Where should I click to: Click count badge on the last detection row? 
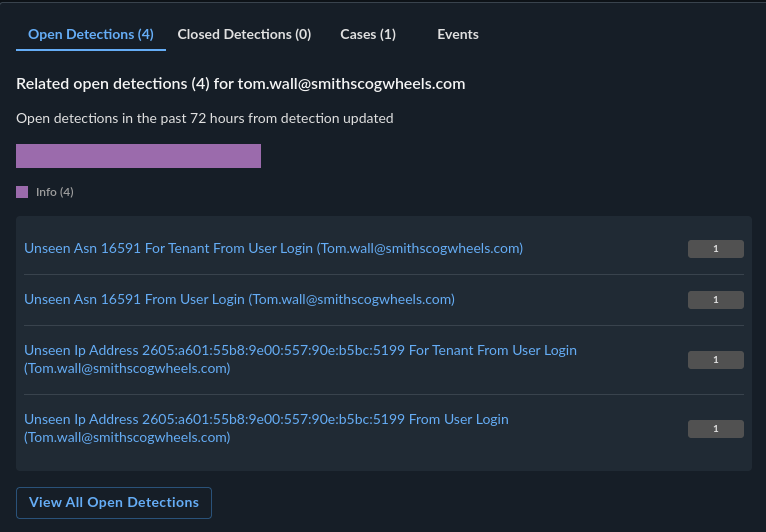point(716,429)
